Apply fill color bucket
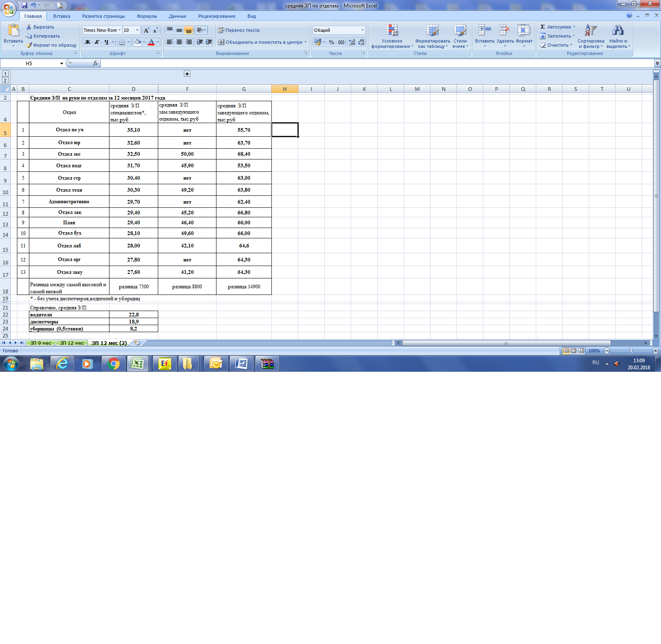The width and height of the screenshot is (661, 644). click(138, 42)
